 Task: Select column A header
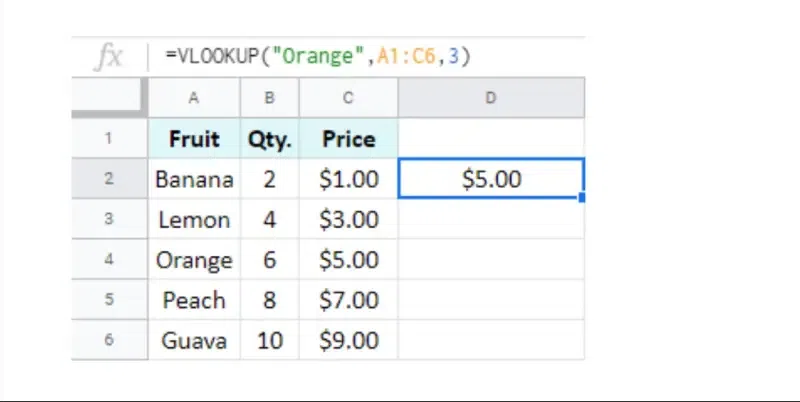[x=194, y=99]
